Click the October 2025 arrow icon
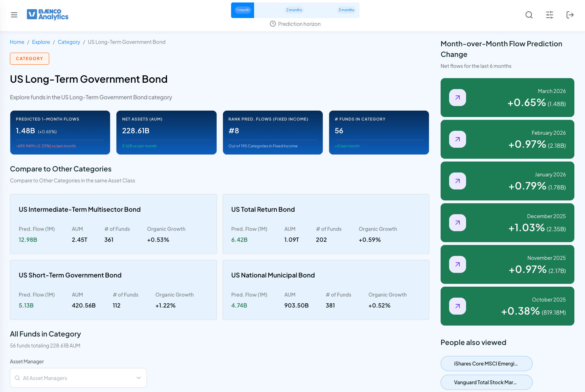The width and height of the screenshot is (585, 392). pyautogui.click(x=458, y=306)
